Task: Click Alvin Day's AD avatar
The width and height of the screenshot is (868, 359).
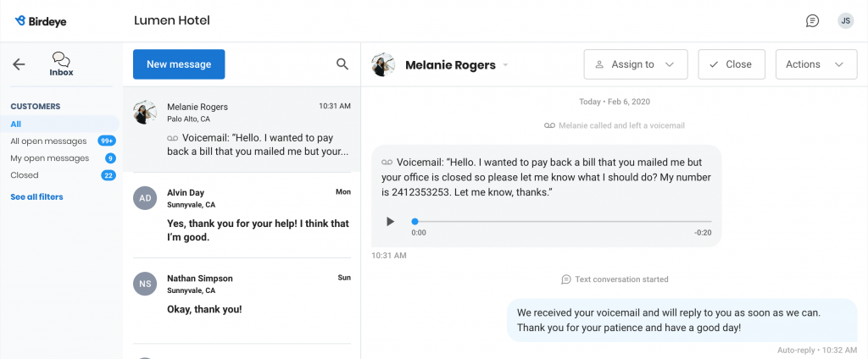Action: (145, 198)
